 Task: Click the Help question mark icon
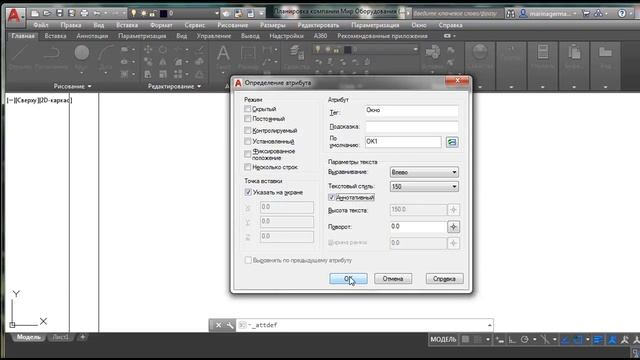[622, 13]
